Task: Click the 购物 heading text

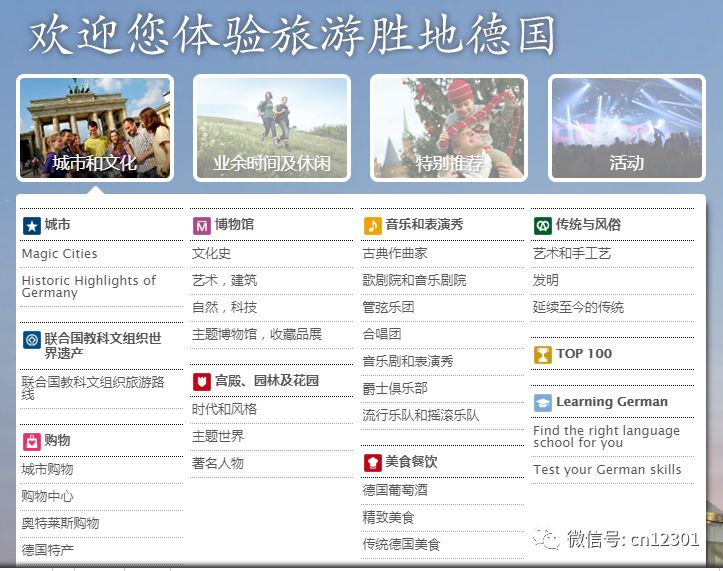Action: click(58, 440)
